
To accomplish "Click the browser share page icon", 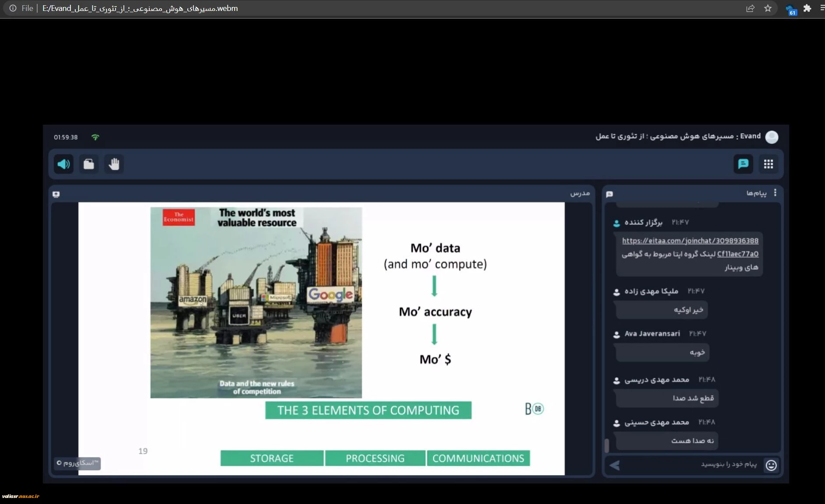I will click(x=750, y=8).
